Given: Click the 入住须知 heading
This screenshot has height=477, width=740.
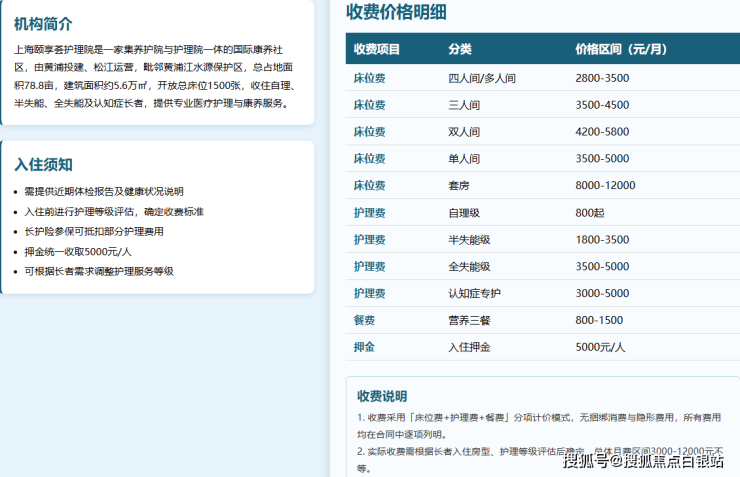Looking at the screenshot, I should point(43,165).
